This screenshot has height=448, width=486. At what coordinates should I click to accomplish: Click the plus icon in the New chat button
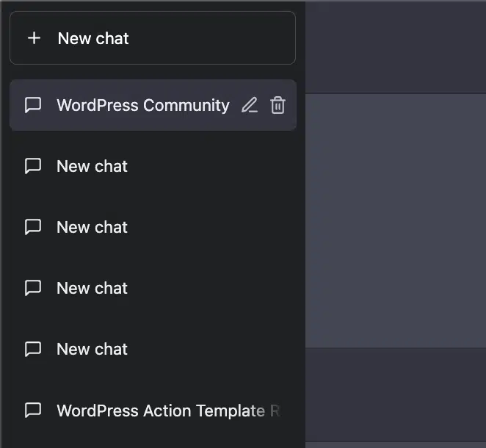34,38
